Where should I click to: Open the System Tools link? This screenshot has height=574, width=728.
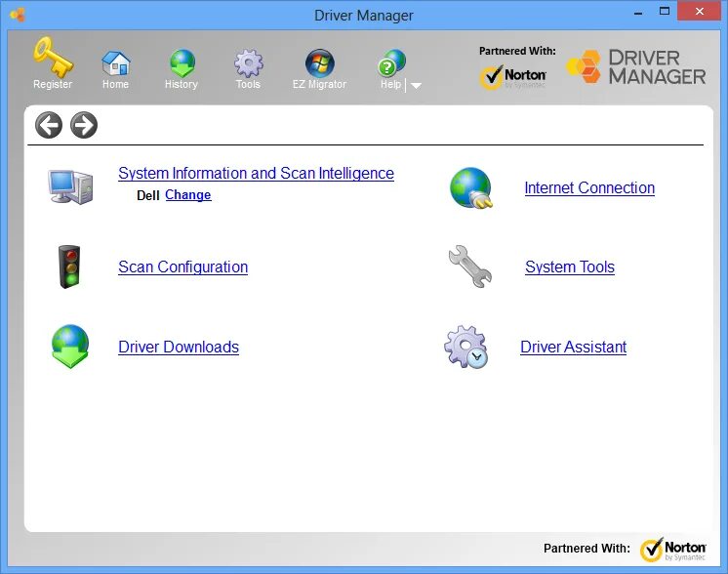click(570, 267)
